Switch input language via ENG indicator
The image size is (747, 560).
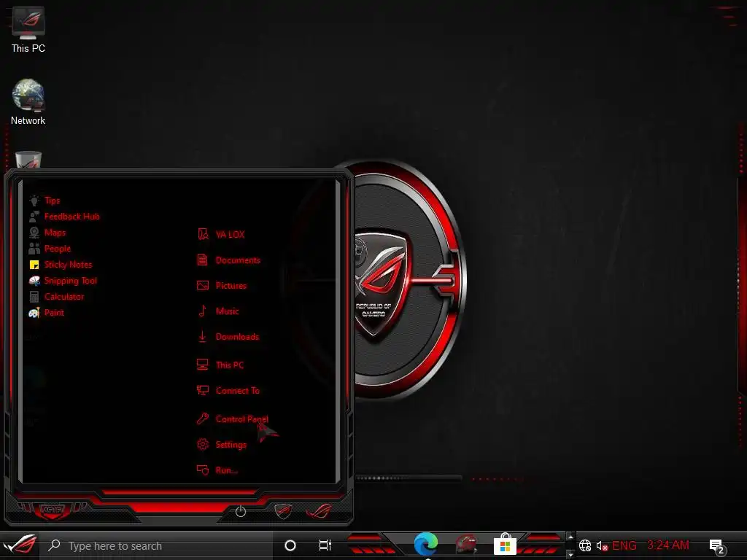(624, 545)
